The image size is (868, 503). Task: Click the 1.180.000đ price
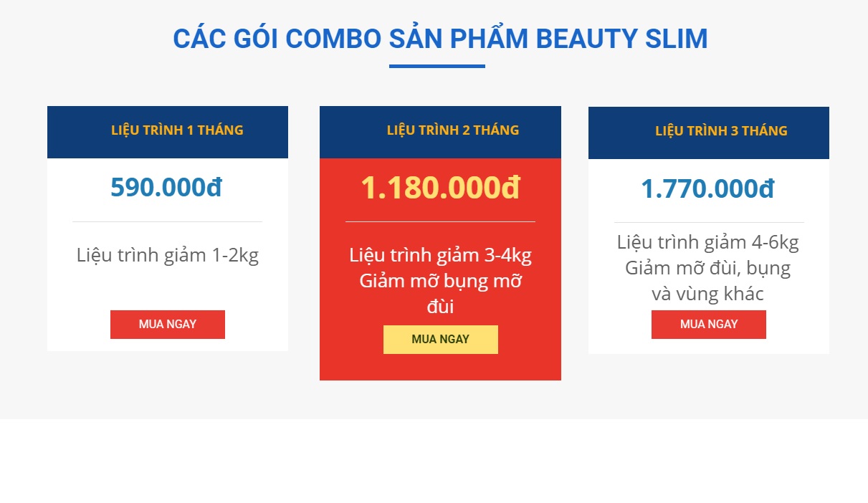click(440, 188)
